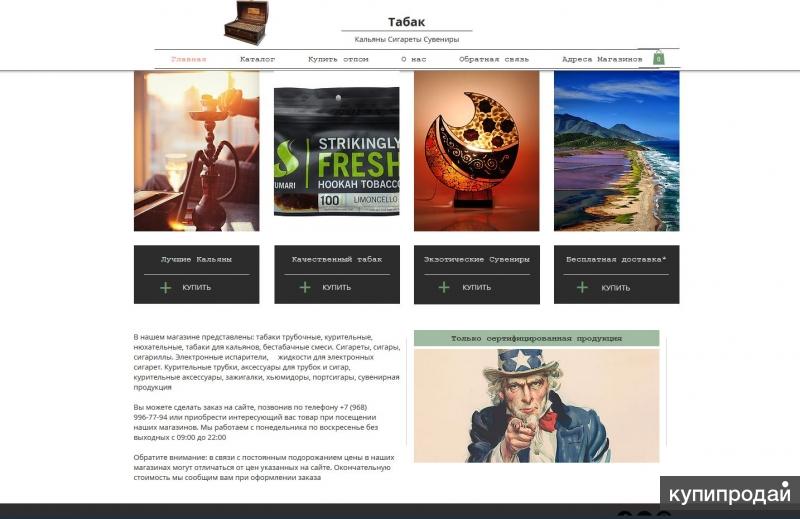The width and height of the screenshot is (800, 519).
Task: Click КУПИТЬ under Качественный табак
Action: coord(337,288)
